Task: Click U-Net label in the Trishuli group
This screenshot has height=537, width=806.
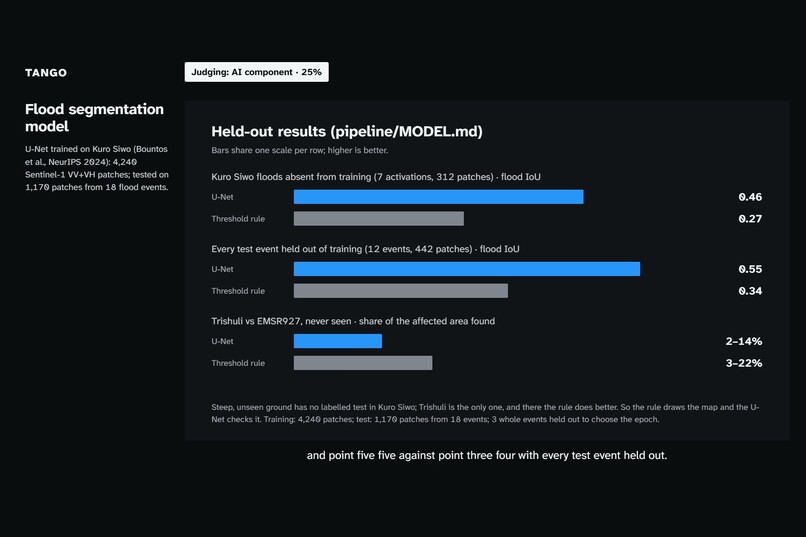Action: click(222, 341)
